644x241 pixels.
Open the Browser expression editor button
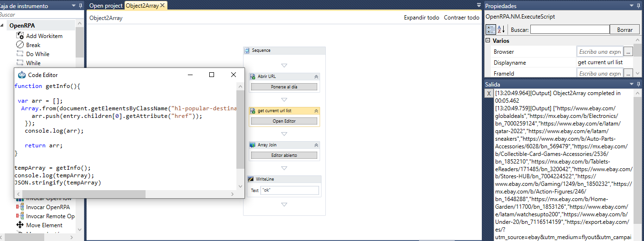(628, 51)
